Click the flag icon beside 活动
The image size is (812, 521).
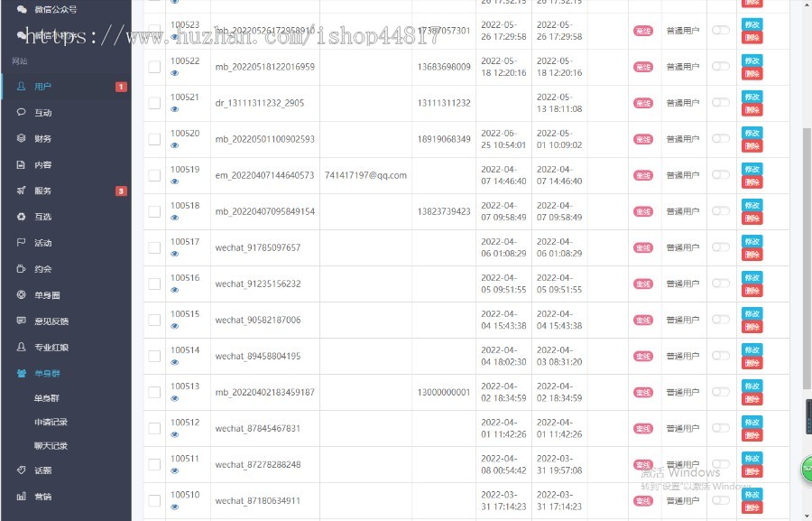tap(22, 242)
